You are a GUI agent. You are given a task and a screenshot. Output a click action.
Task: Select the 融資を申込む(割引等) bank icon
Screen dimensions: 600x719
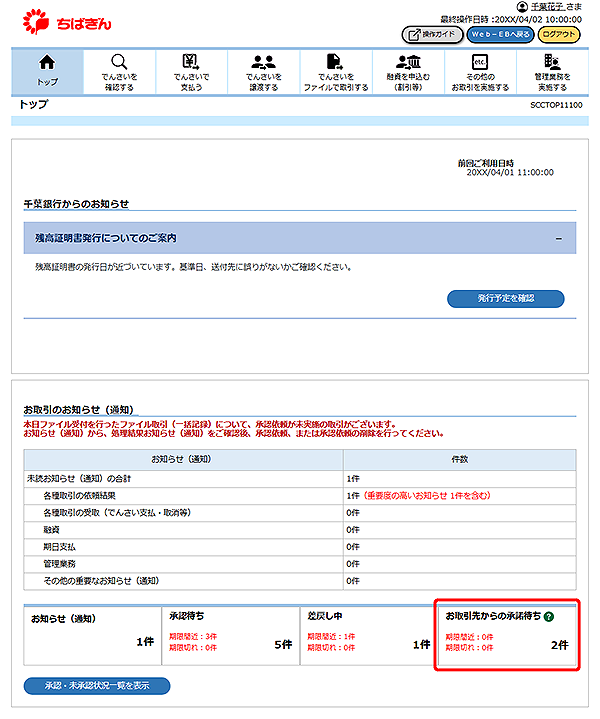tap(407, 62)
